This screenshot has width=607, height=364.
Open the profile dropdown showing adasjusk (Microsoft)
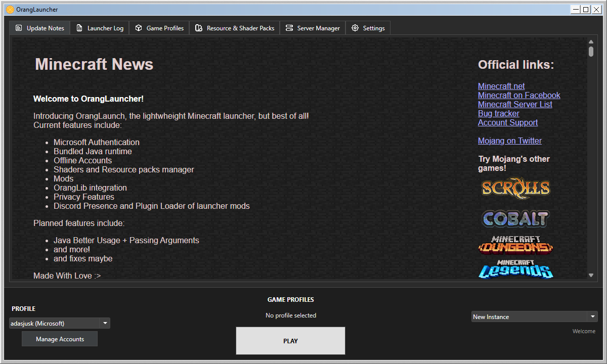coord(59,323)
